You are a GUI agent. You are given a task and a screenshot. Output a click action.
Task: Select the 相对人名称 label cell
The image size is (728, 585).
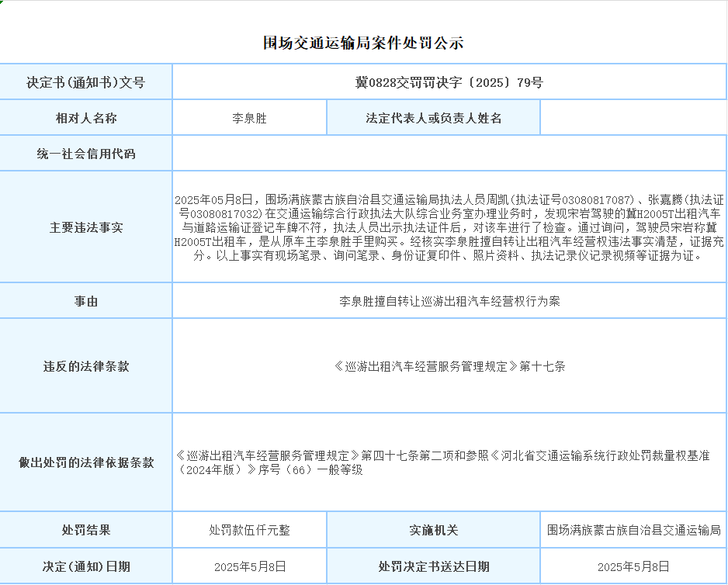coord(86,118)
